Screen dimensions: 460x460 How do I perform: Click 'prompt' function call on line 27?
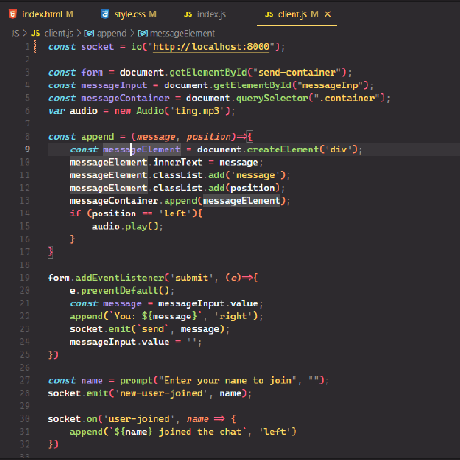coord(136,380)
